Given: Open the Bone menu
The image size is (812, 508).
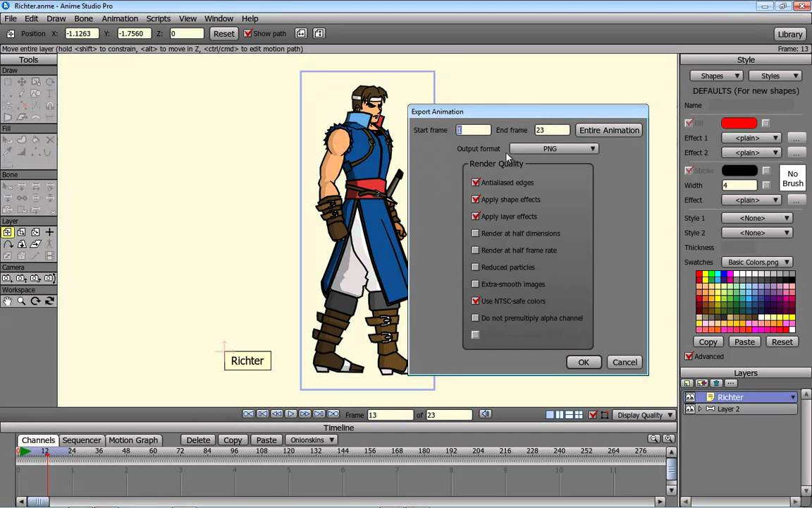Looking at the screenshot, I should click(83, 18).
